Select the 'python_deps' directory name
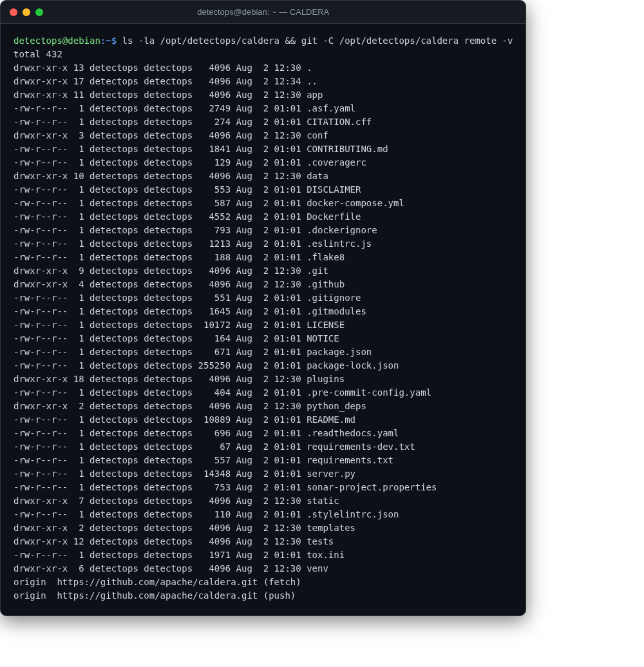 pos(336,406)
